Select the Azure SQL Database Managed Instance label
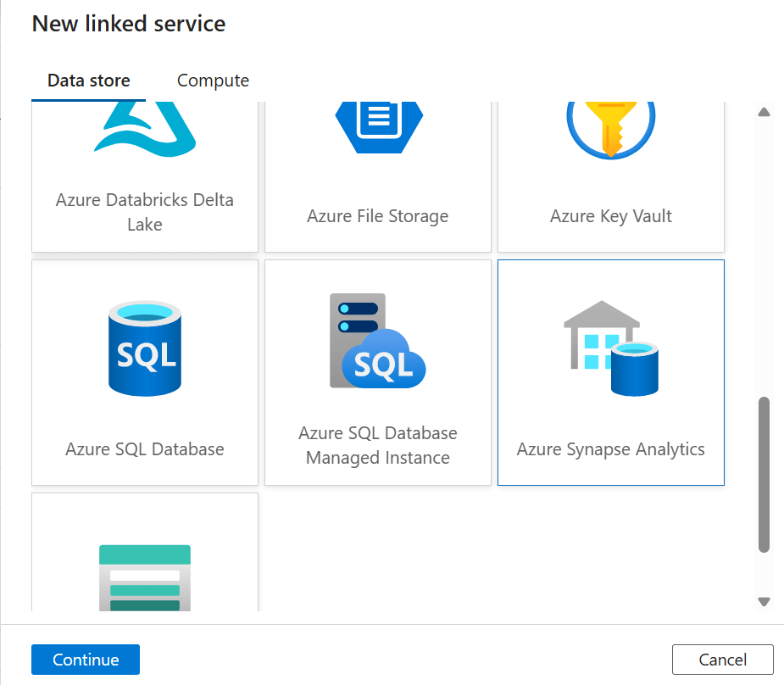This screenshot has width=784, height=685. (x=378, y=445)
